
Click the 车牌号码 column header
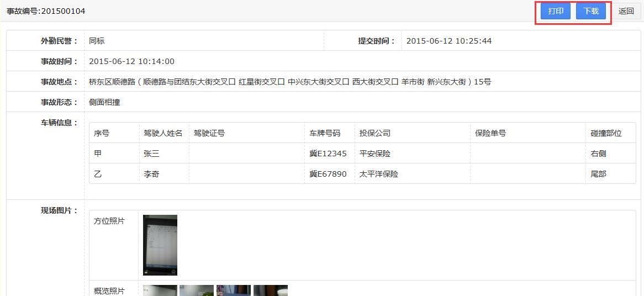pos(325,133)
